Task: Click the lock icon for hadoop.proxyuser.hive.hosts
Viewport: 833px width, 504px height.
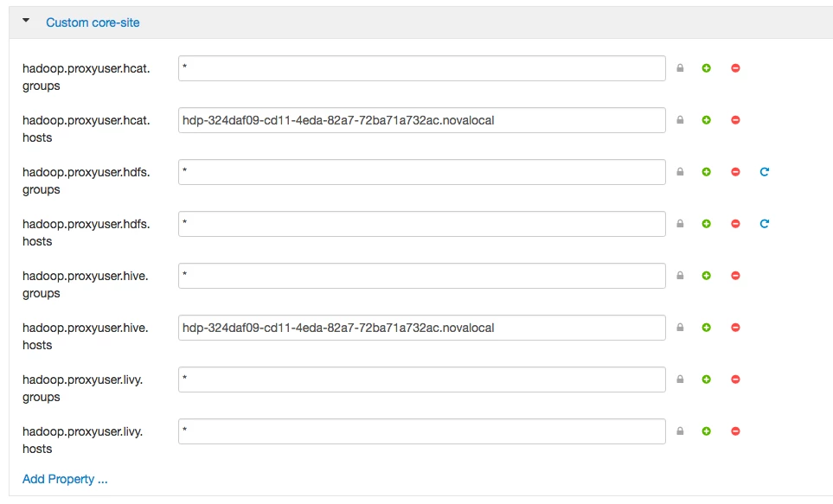Action: (x=680, y=327)
